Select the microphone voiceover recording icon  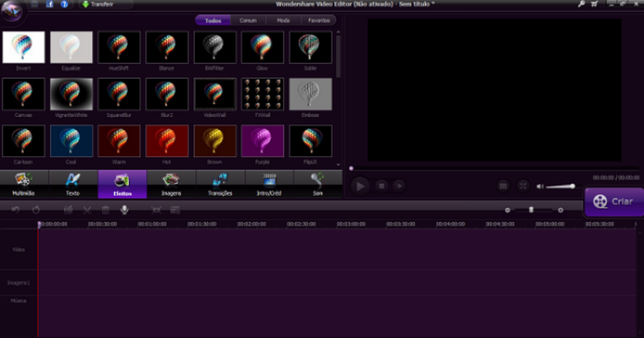coord(125,210)
